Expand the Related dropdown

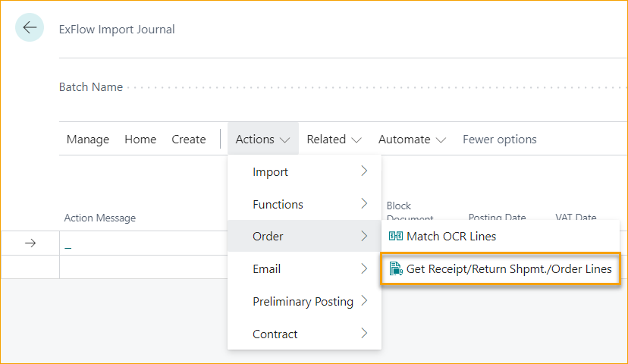click(334, 140)
